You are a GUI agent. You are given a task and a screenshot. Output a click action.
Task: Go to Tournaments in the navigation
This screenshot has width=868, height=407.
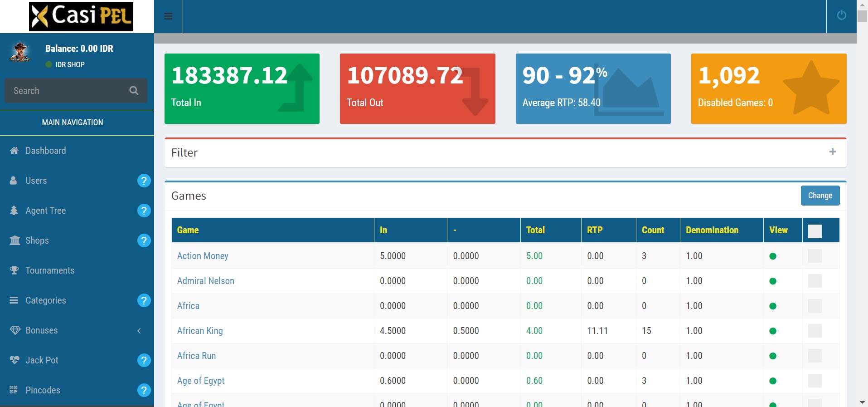pyautogui.click(x=50, y=270)
